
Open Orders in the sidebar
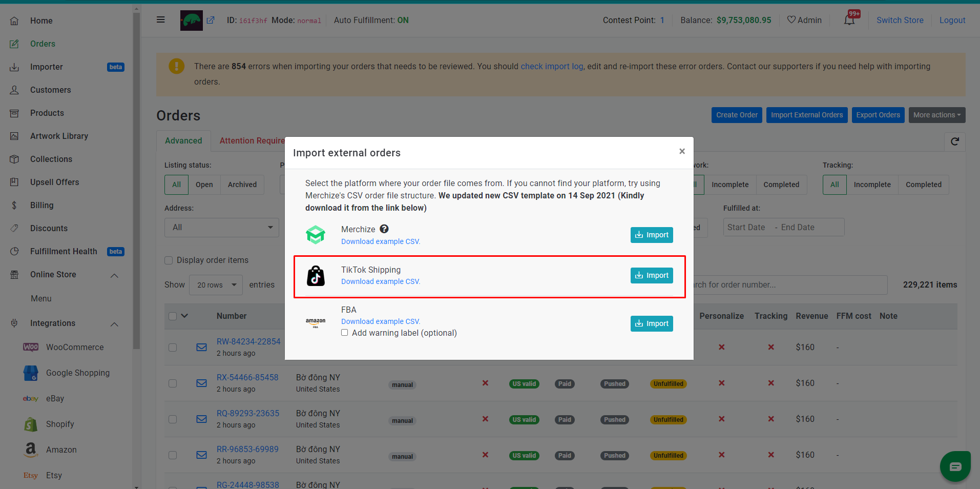43,44
